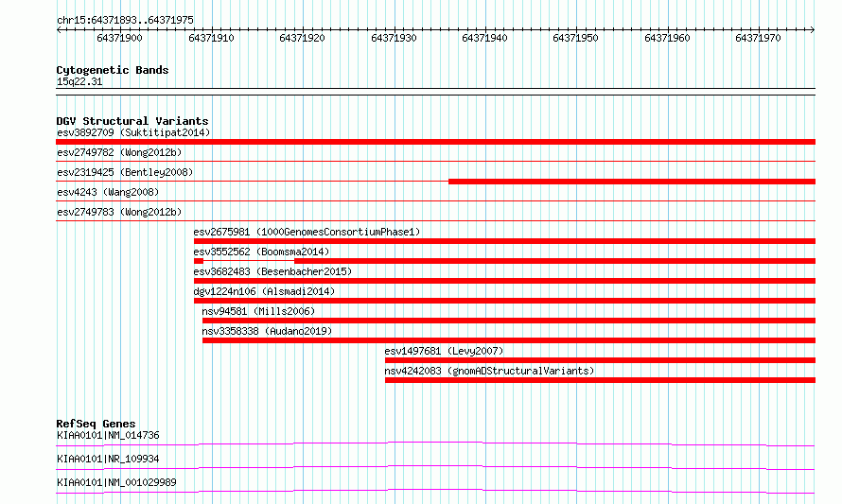Viewport: 842px width, 504px height.
Task: Click the long red bar of esv3552562
Action: coord(554,261)
